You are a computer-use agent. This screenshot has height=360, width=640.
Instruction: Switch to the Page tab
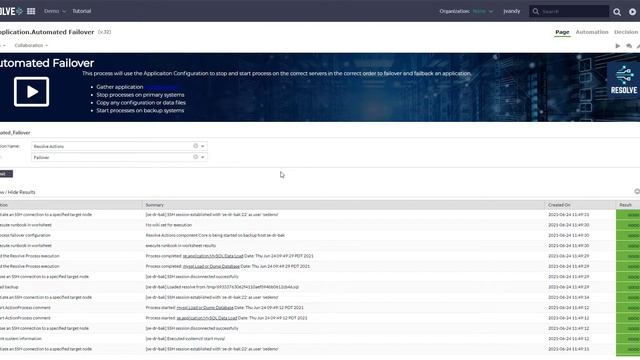point(562,32)
